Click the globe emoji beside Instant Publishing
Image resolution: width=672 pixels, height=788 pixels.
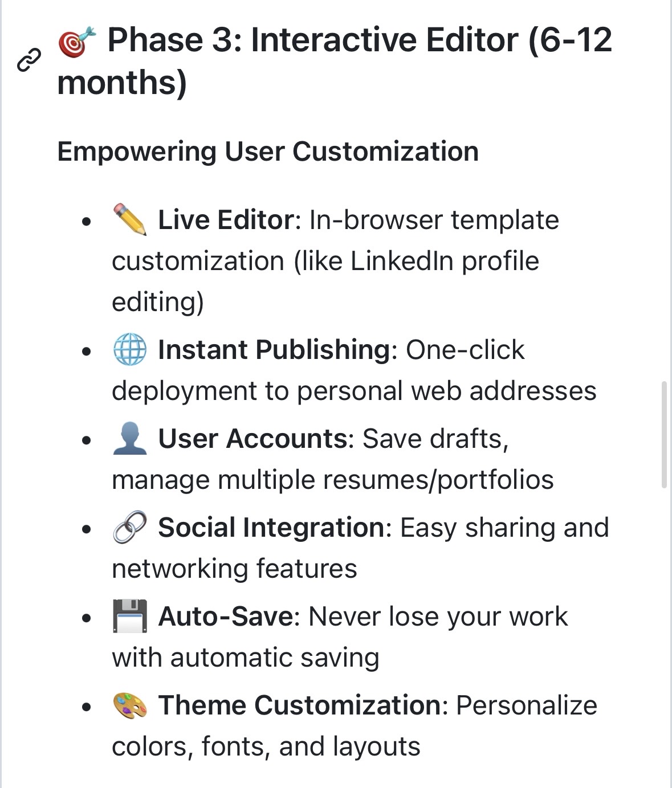129,349
